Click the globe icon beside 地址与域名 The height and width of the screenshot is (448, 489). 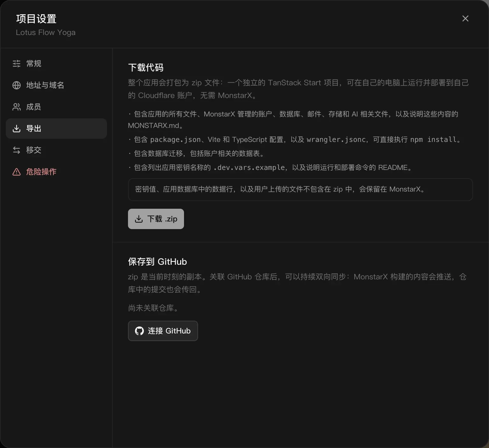click(17, 85)
